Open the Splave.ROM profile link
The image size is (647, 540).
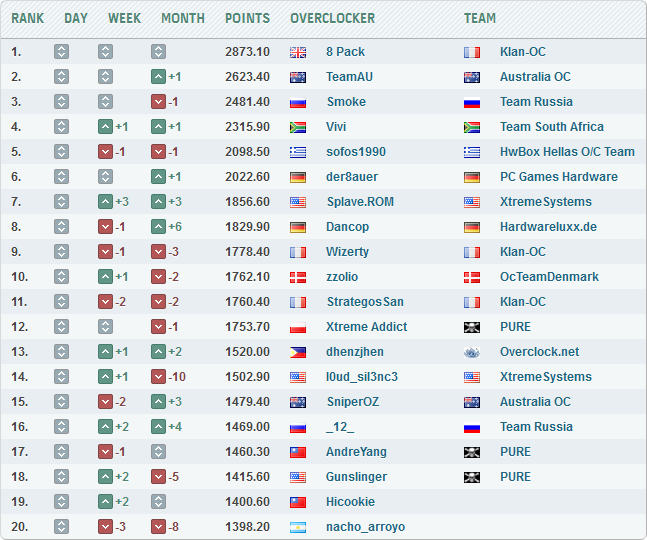[360, 202]
